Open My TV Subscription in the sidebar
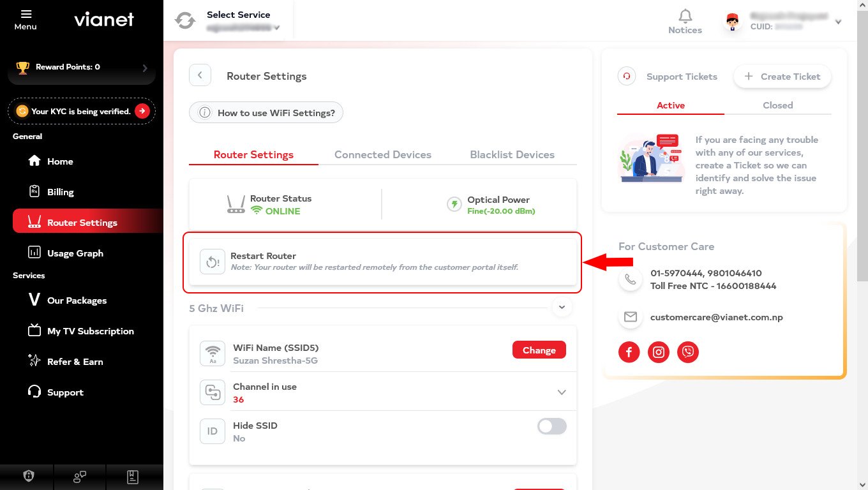 click(82, 331)
